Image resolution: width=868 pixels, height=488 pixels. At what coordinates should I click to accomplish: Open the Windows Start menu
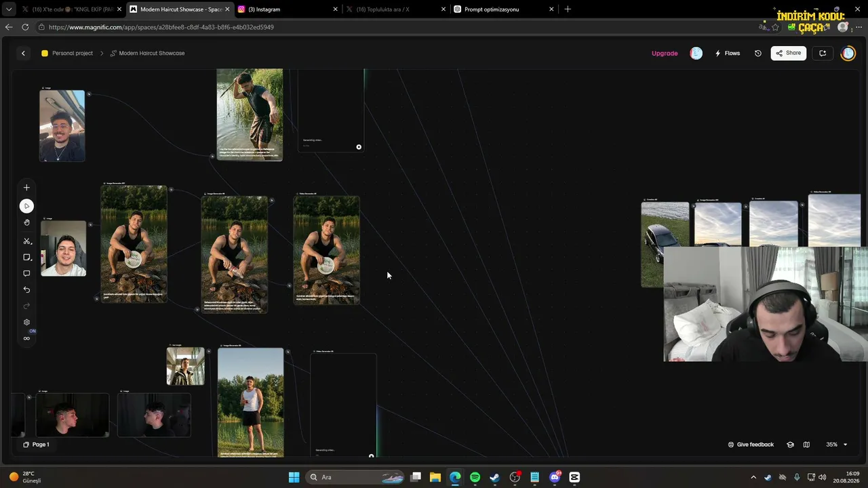[294, 477]
